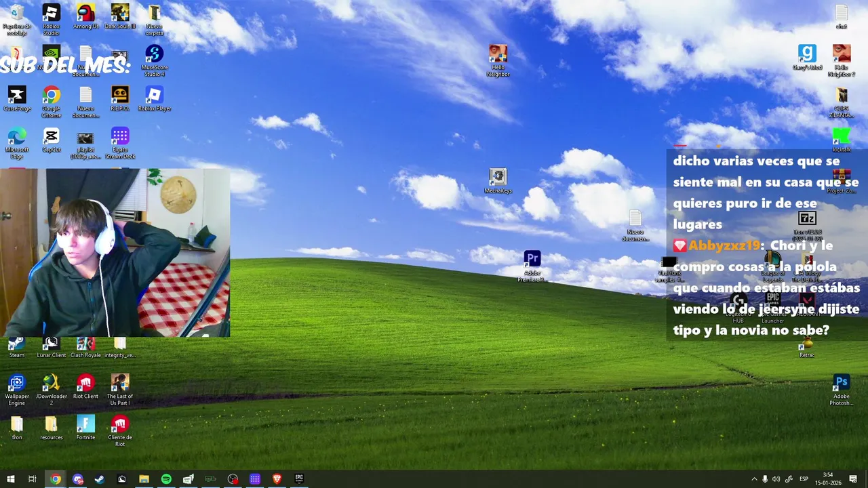Open Brave browser from the taskbar
868x488 pixels.
[277, 479]
